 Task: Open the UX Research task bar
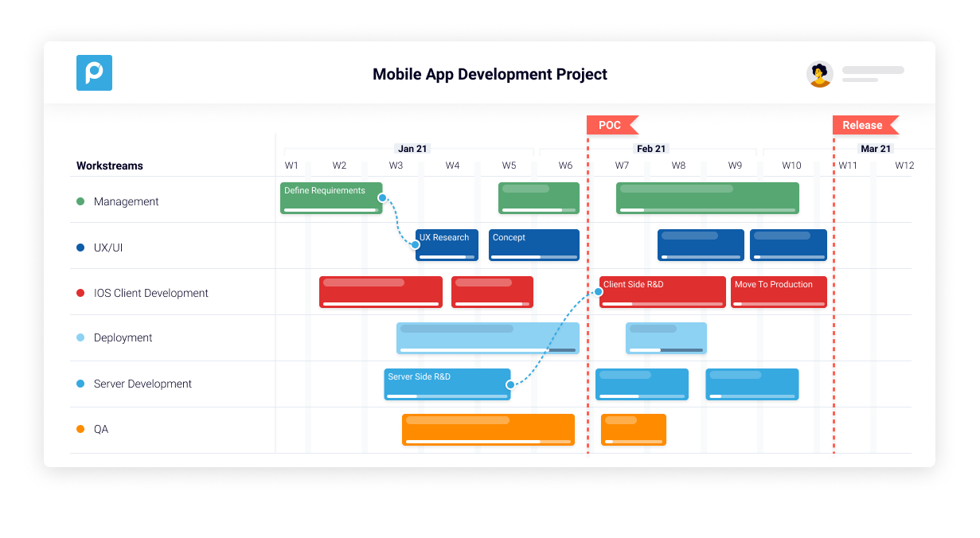pyautogui.click(x=447, y=245)
